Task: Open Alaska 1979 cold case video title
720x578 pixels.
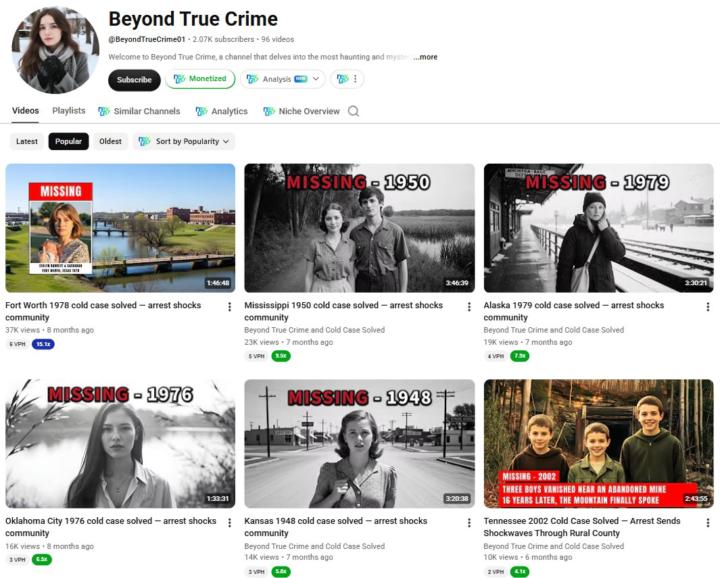Action: (574, 311)
